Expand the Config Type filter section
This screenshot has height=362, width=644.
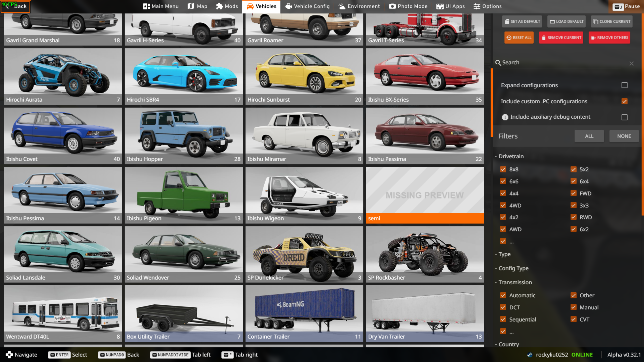coord(513,268)
